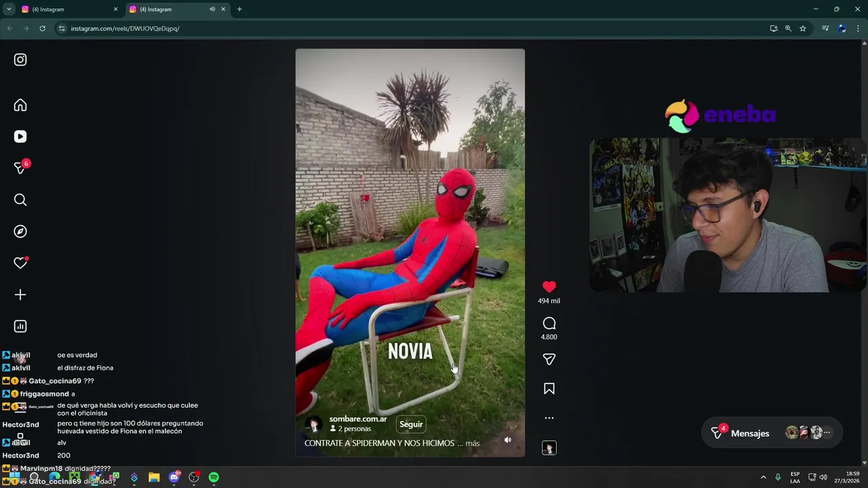Viewport: 868px width, 488px height.
Task: Open Instagram search from sidebar
Action: 20,200
